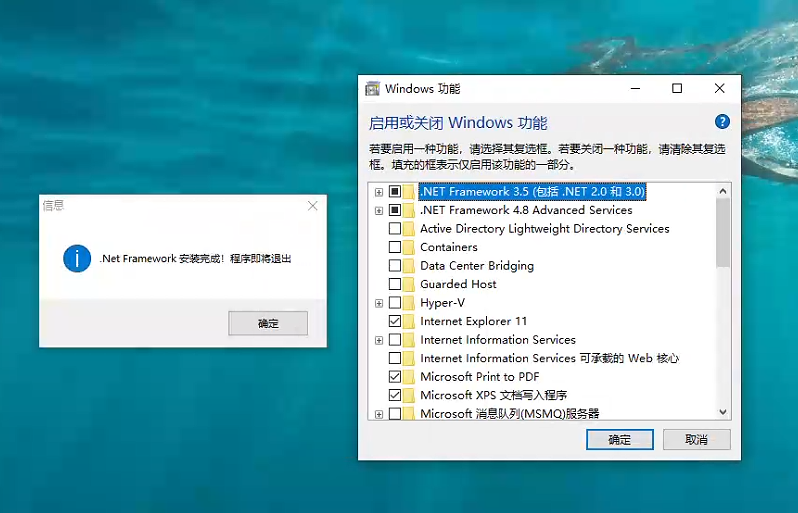This screenshot has height=513, width=798.
Task: Maximize the Windows 功能 window
Action: point(677,89)
